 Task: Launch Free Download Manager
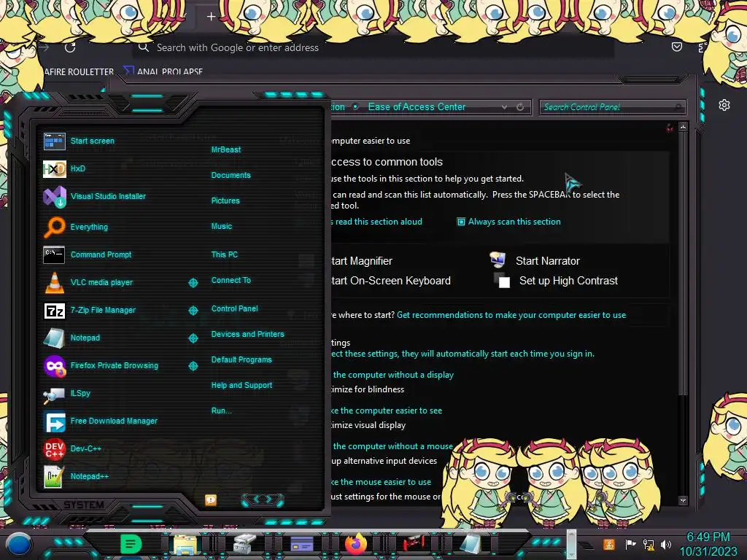point(100,421)
